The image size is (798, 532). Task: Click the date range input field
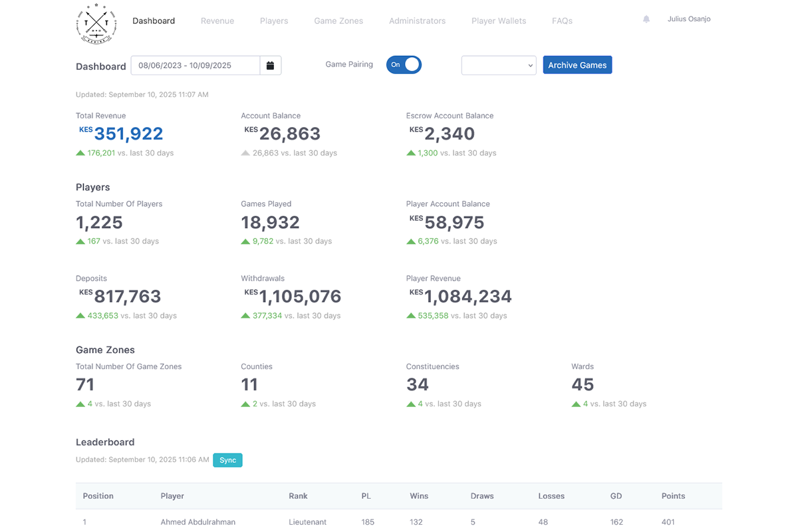196,65
